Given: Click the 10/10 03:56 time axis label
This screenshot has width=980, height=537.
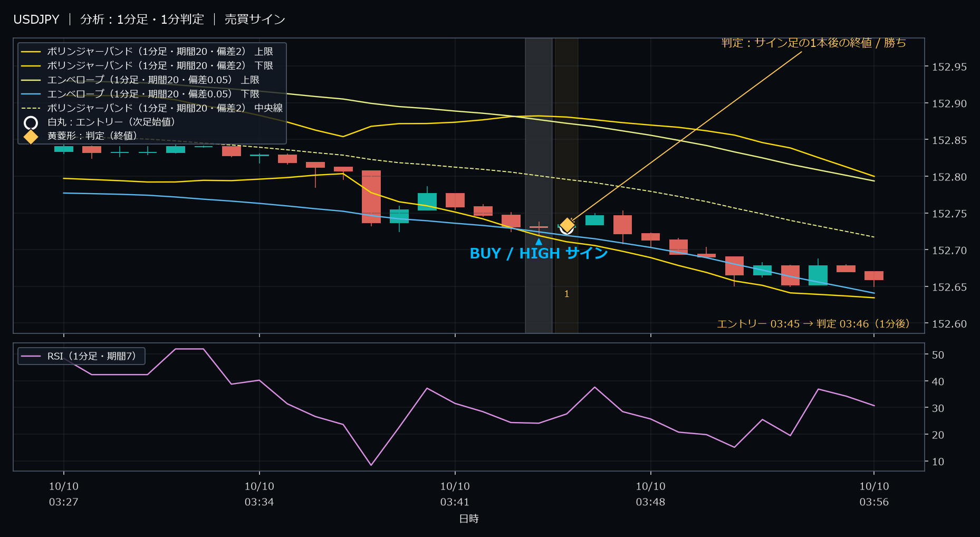Looking at the screenshot, I should pyautogui.click(x=874, y=494).
